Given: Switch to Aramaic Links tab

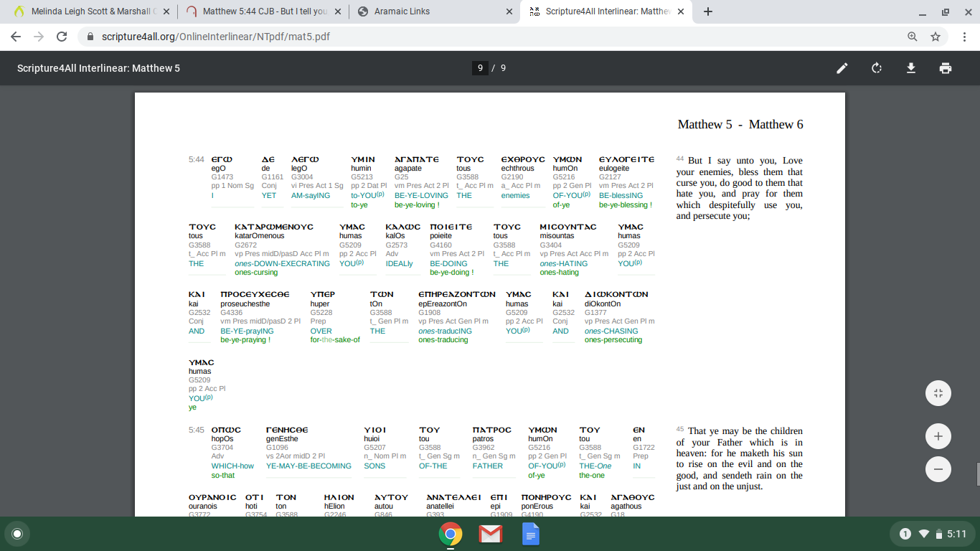Looking at the screenshot, I should coord(433,11).
